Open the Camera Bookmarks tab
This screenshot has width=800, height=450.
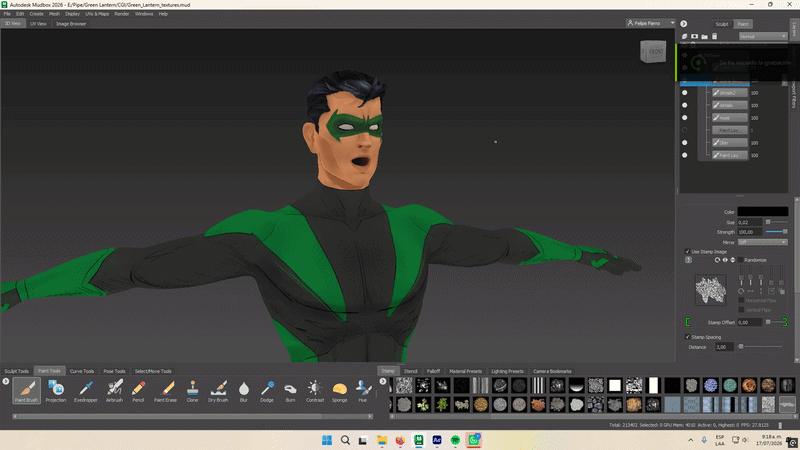click(552, 371)
